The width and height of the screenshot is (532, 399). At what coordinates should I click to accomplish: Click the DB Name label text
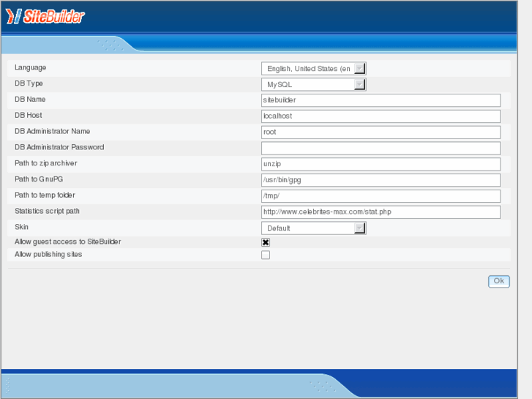coord(30,99)
